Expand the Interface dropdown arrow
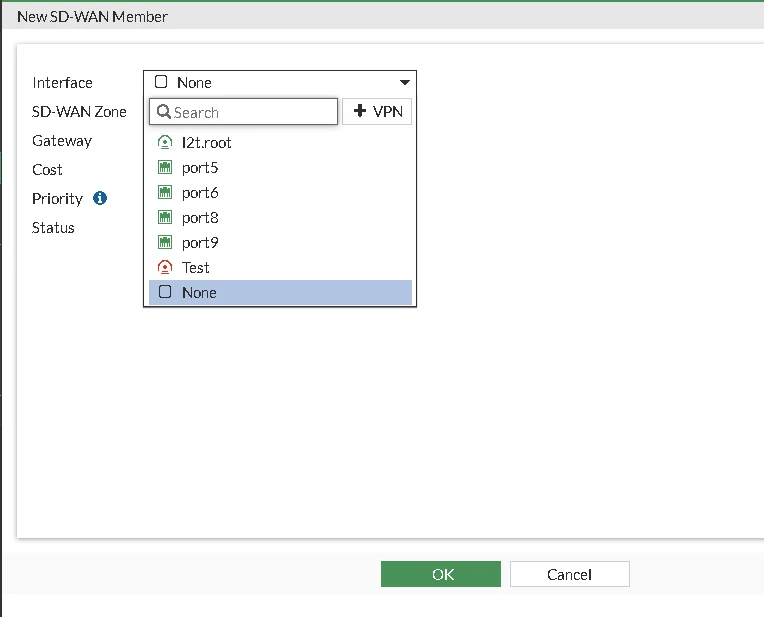The image size is (764, 617). click(x=404, y=82)
